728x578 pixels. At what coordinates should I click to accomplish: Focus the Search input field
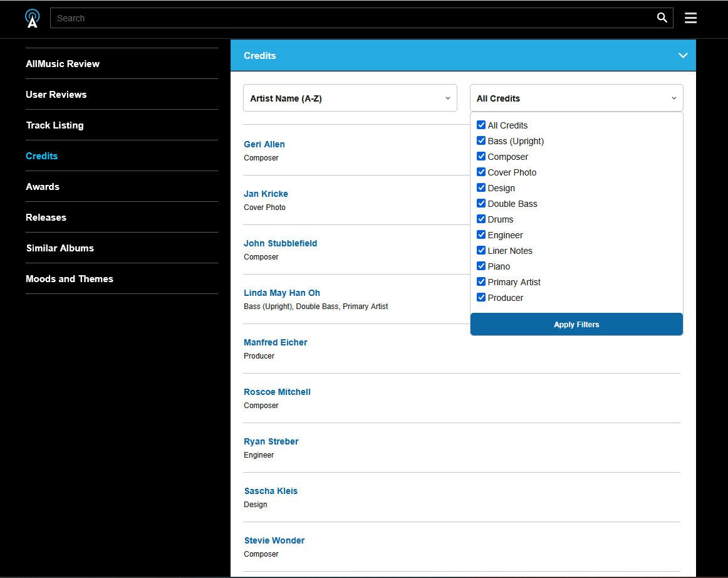point(351,18)
